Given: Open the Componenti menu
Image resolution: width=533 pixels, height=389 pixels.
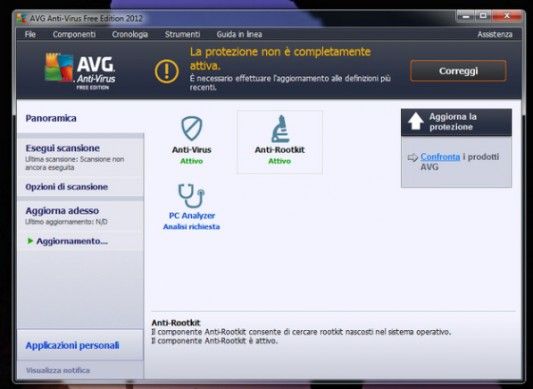Looking at the screenshot, I should point(74,34).
